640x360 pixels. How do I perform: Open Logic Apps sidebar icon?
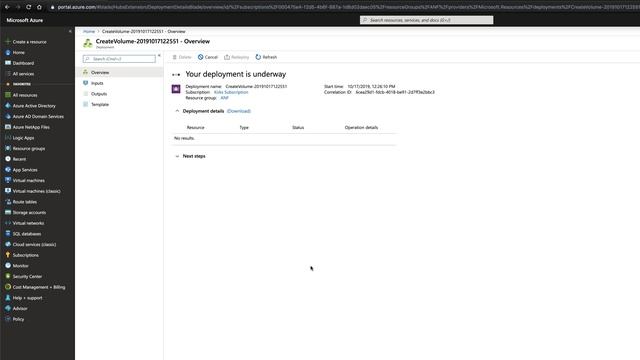click(8, 138)
